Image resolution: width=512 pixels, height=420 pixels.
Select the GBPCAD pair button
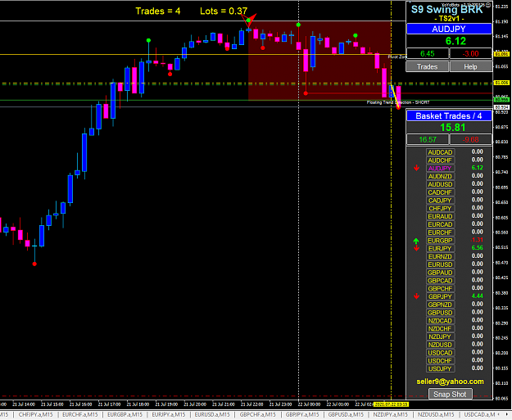[440, 280]
